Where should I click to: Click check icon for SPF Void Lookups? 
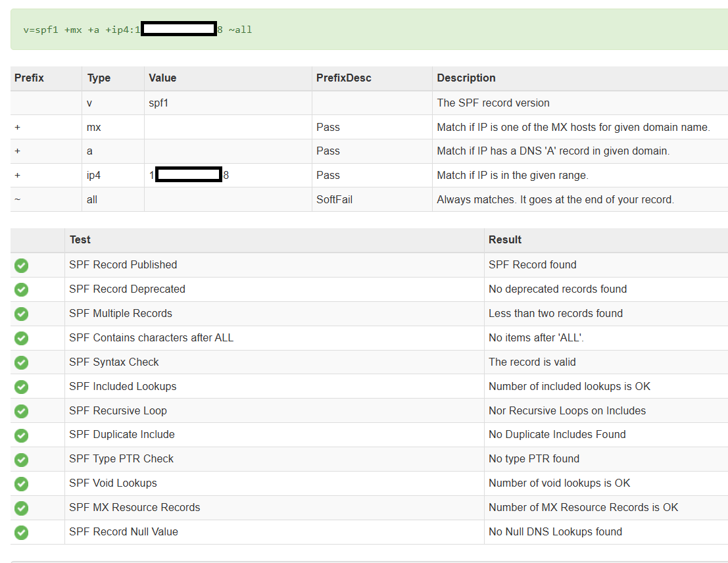[21, 483]
